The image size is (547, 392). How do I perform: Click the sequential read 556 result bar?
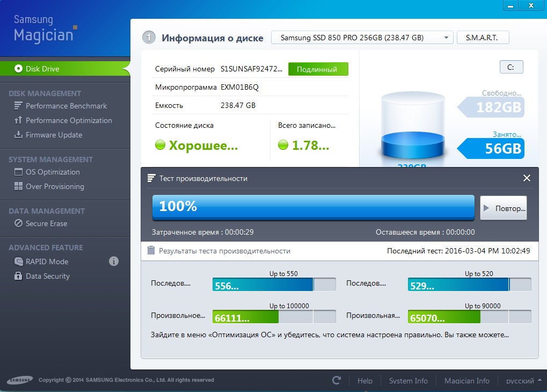(274, 285)
